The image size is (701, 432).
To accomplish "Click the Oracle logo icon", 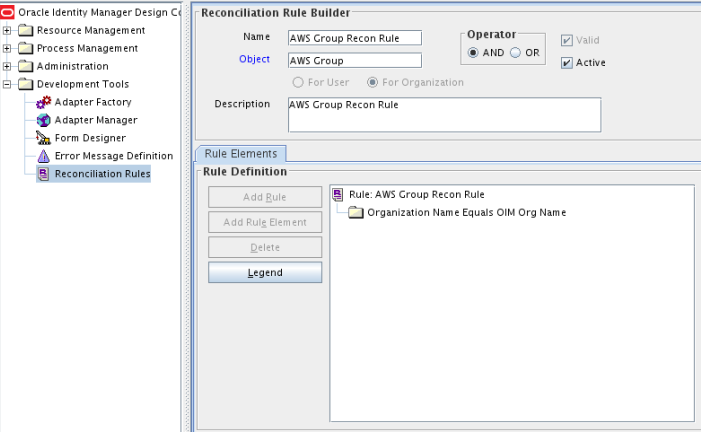I will click(7, 12).
